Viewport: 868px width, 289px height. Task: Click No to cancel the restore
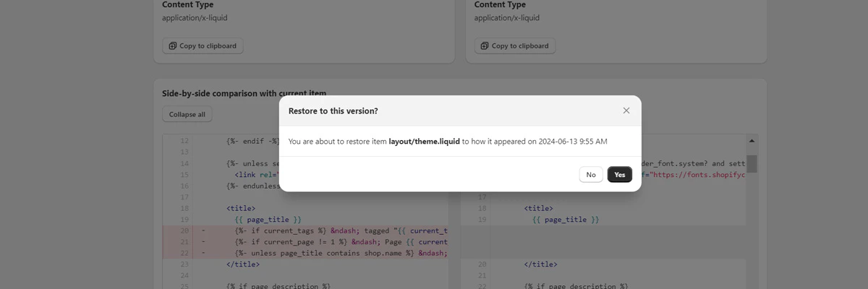(591, 174)
